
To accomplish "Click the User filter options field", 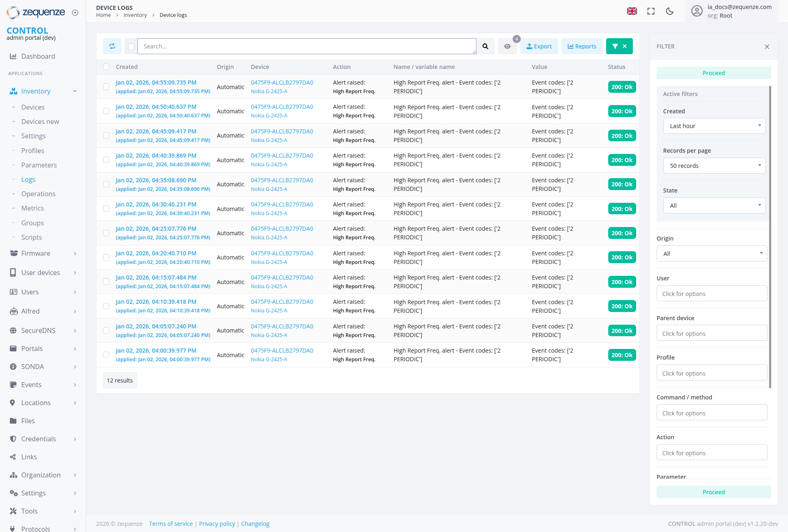I will click(x=712, y=294).
